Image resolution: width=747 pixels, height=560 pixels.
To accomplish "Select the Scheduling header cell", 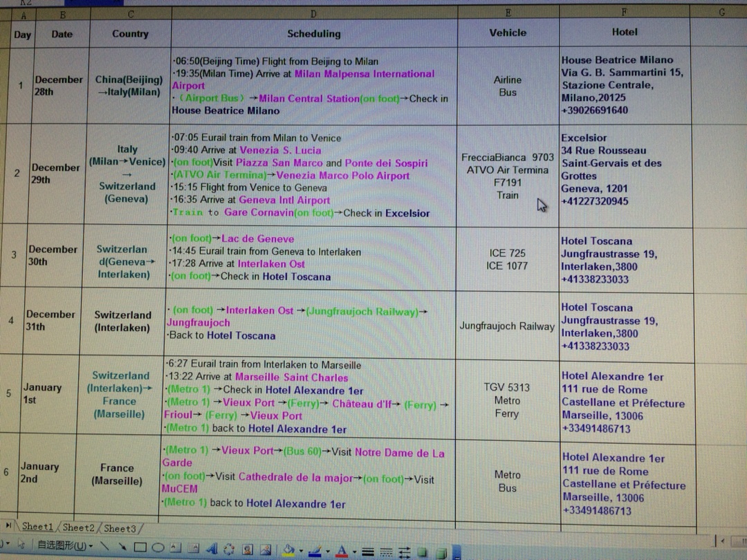I will coord(313,33).
